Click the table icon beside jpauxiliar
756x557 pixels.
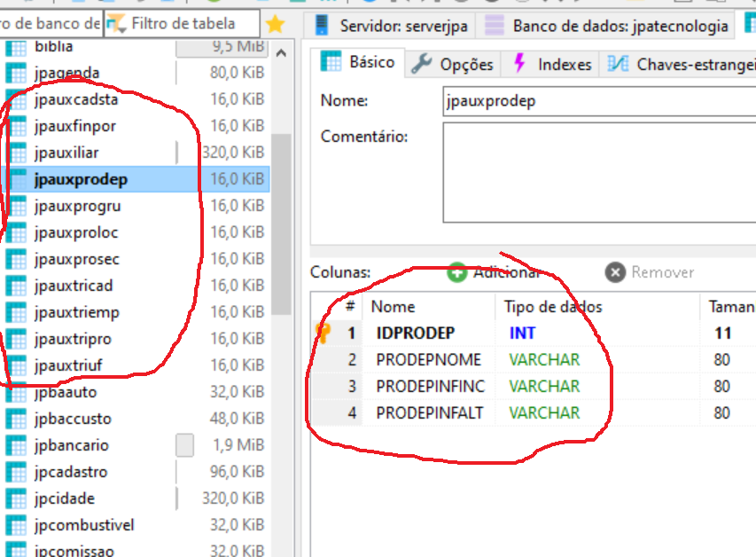coord(16,153)
